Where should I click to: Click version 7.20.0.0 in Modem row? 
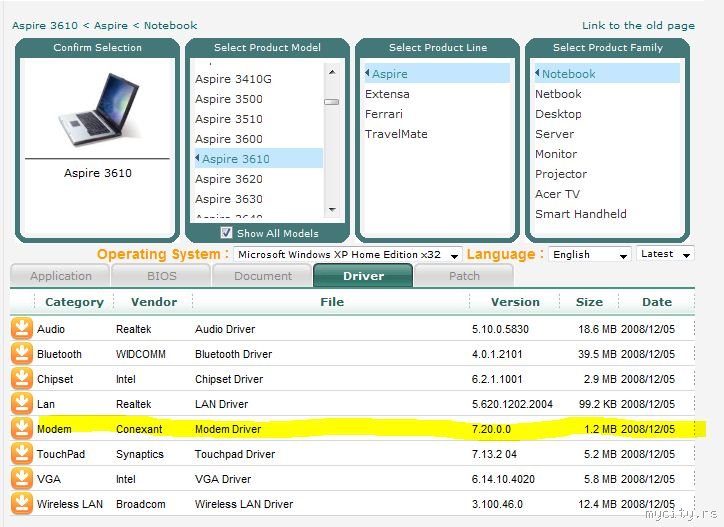(x=491, y=429)
